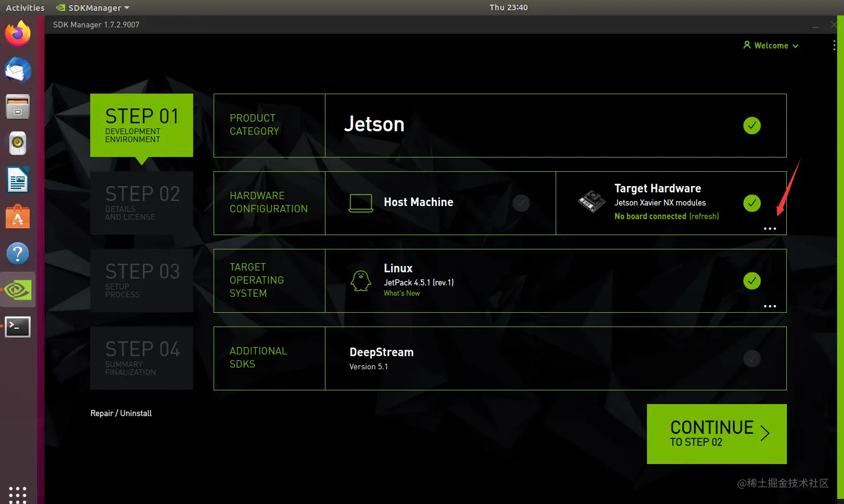The height and width of the screenshot is (504, 844).
Task: Open the Activities overview
Action: tap(25, 8)
